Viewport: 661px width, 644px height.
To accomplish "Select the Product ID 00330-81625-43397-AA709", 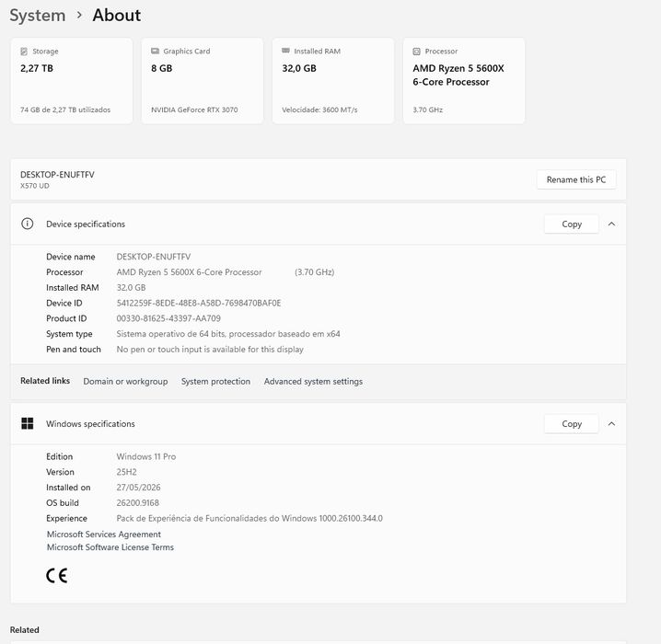I will [x=168, y=318].
